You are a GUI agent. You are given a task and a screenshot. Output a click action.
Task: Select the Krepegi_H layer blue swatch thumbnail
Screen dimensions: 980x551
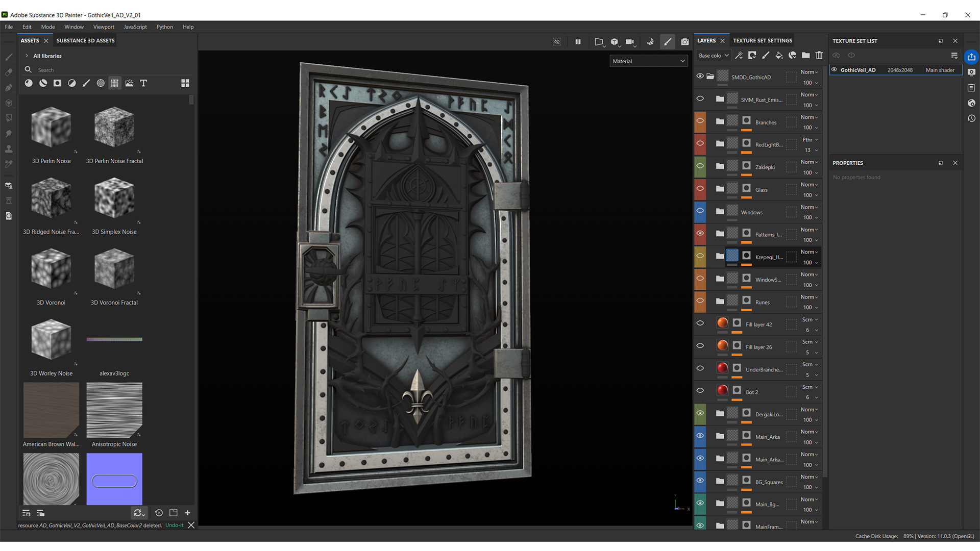coord(732,256)
